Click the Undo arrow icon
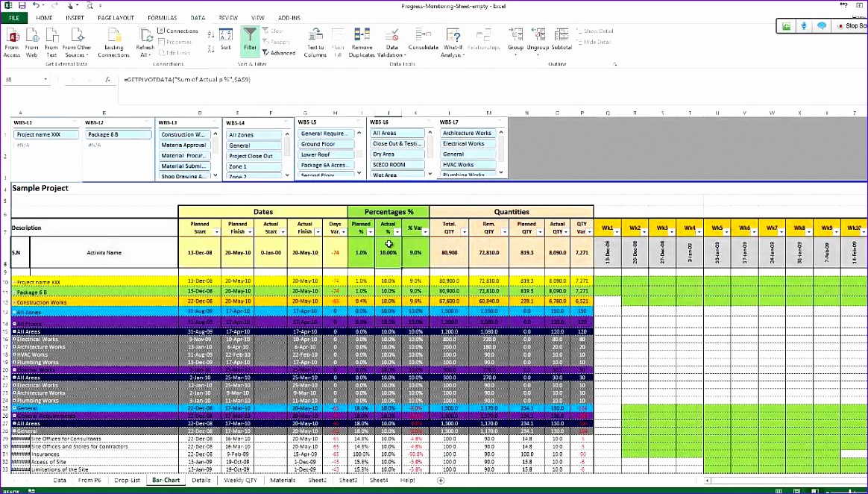868x494 pixels. click(36, 5)
